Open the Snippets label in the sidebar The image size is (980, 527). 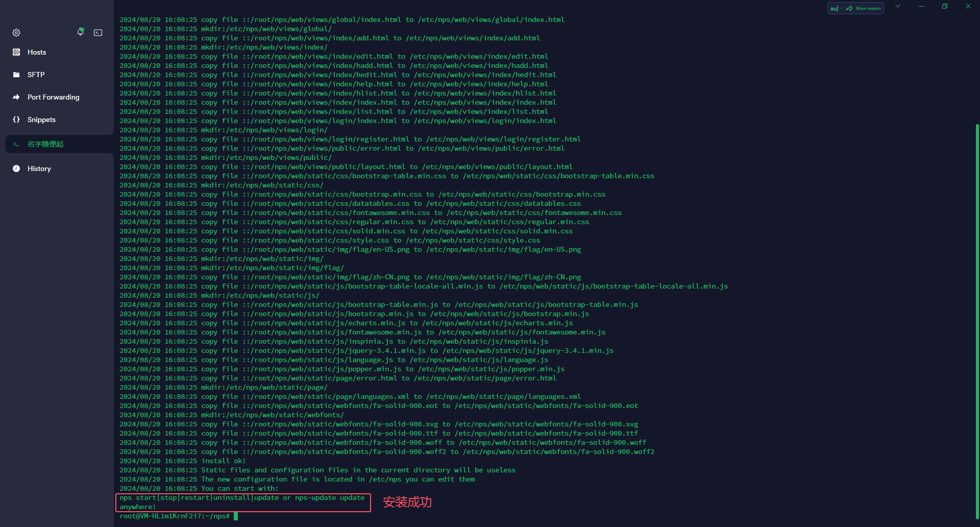tap(41, 119)
